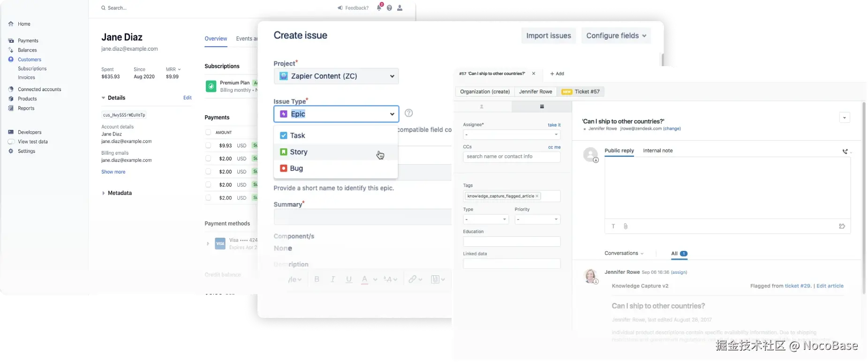This screenshot has width=868, height=362.
Task: Open the ticket Type dropdown
Action: point(486,219)
